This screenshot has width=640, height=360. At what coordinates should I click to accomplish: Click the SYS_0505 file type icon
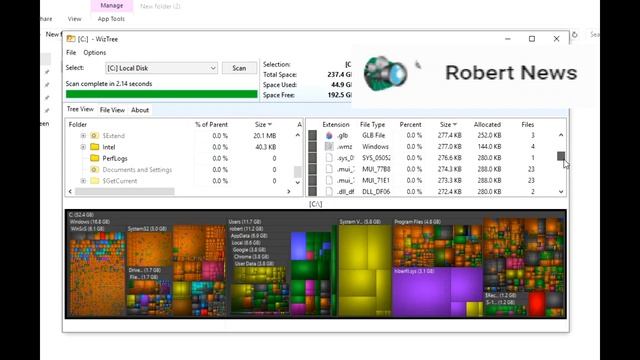329,158
